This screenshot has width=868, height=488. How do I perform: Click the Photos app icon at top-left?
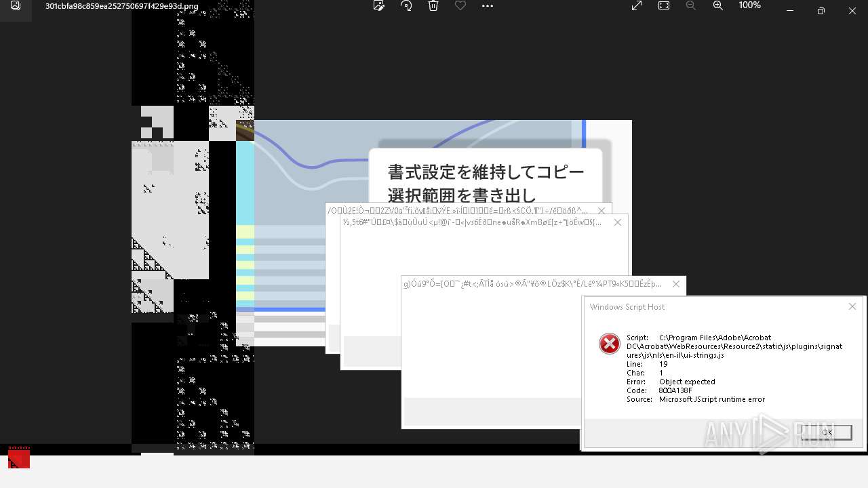16,5
